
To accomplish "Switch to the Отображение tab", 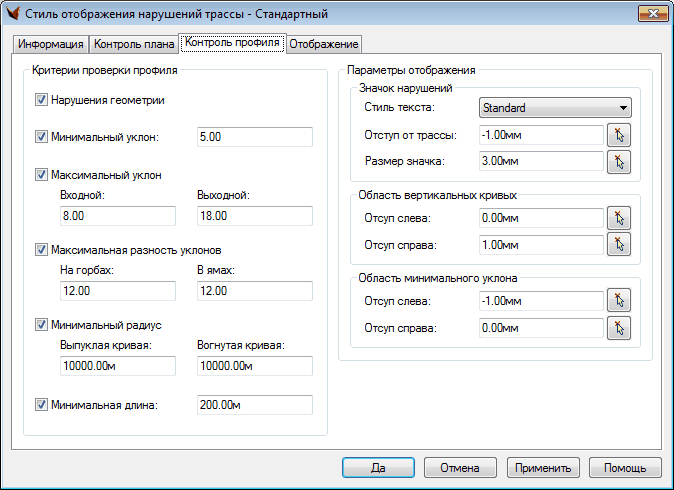I will click(x=323, y=44).
